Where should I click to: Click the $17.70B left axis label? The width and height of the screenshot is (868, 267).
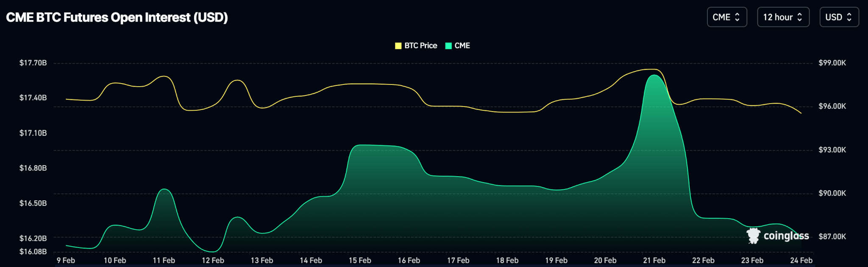[33, 63]
